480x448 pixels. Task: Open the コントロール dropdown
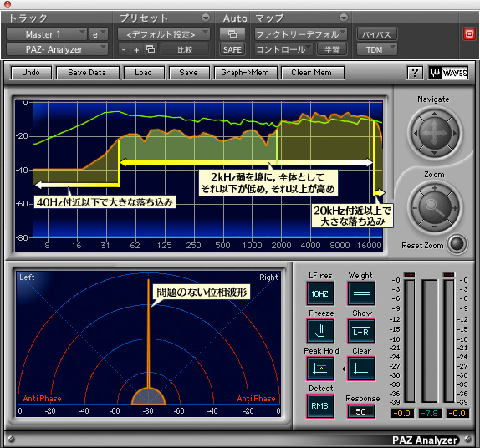[x=283, y=49]
